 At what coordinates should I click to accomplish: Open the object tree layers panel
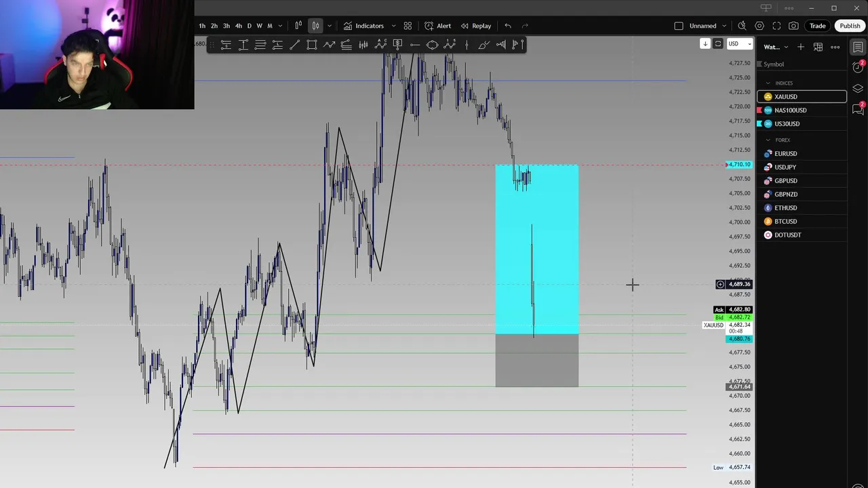click(x=858, y=88)
